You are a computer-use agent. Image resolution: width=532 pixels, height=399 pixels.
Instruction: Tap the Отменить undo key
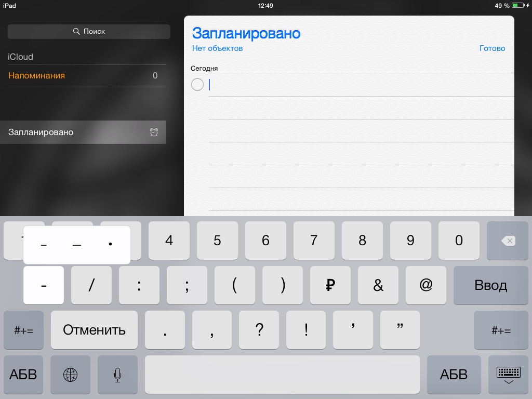click(94, 330)
